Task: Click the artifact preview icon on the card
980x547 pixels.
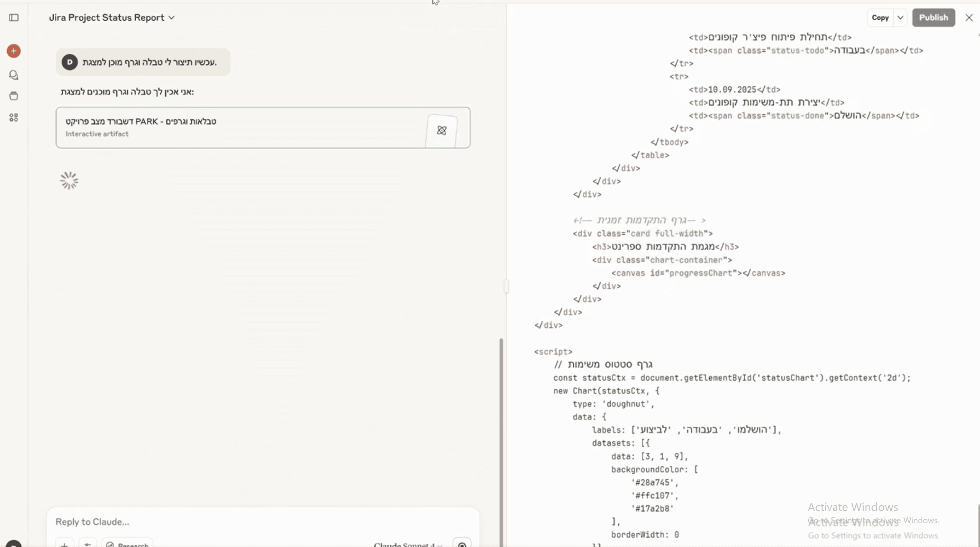Action: (x=441, y=130)
